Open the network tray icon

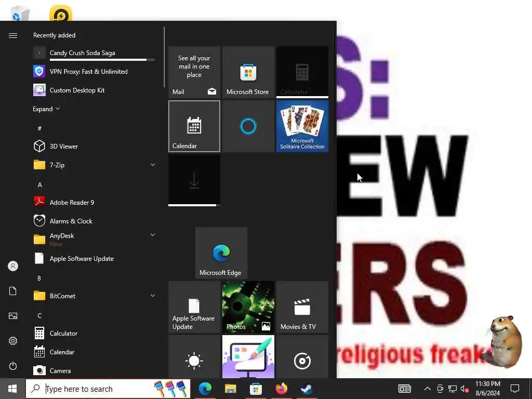coord(453,389)
